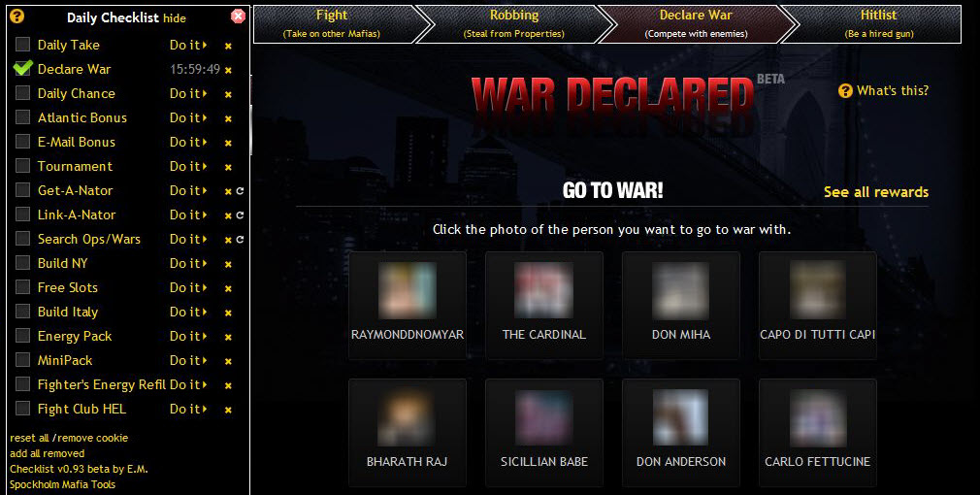Screen dimensions: 980x495
Task: Remove Energy Pack entry with its x icon
Action: click(228, 337)
